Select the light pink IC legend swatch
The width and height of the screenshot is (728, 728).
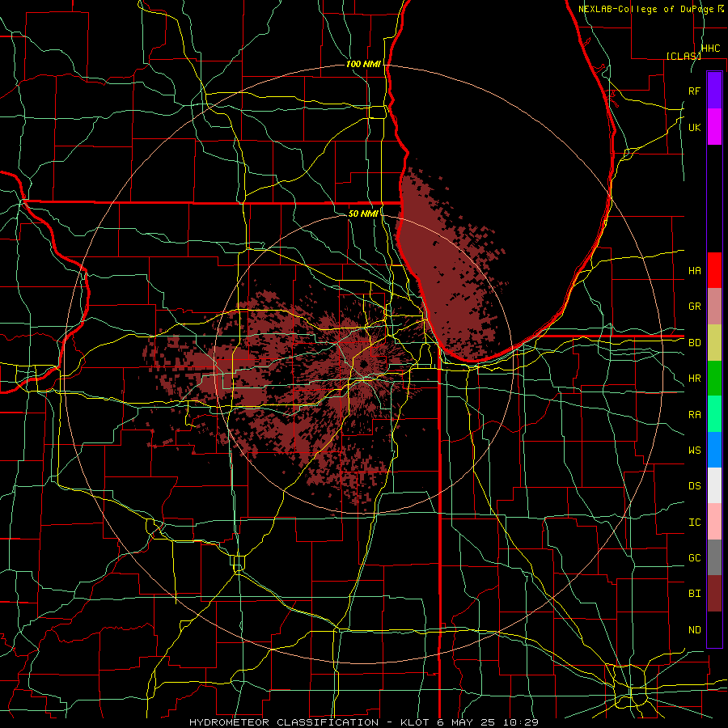pos(714,522)
